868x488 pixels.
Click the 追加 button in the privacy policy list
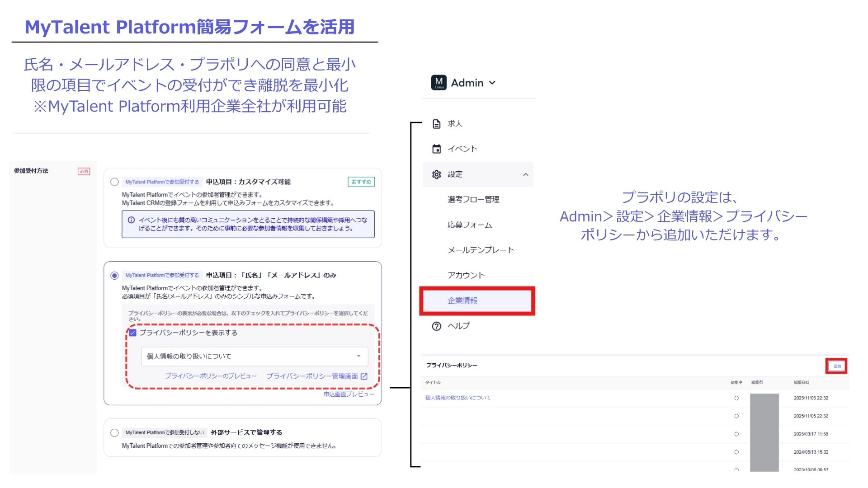(x=837, y=366)
